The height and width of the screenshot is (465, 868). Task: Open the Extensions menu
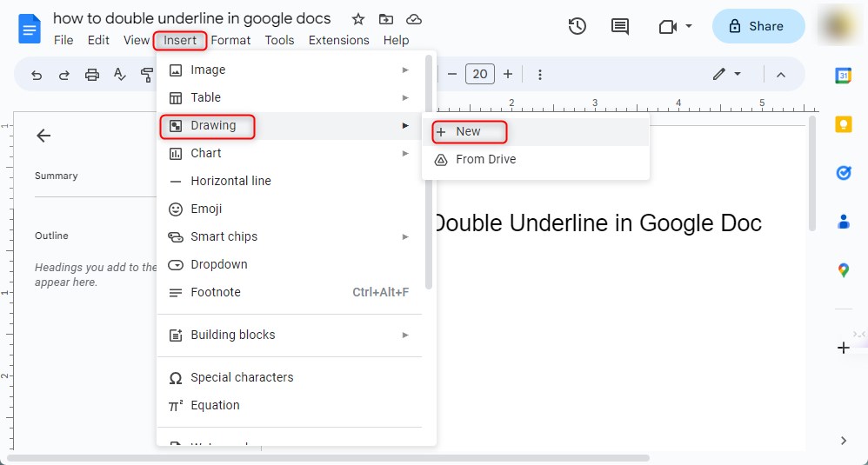point(339,40)
